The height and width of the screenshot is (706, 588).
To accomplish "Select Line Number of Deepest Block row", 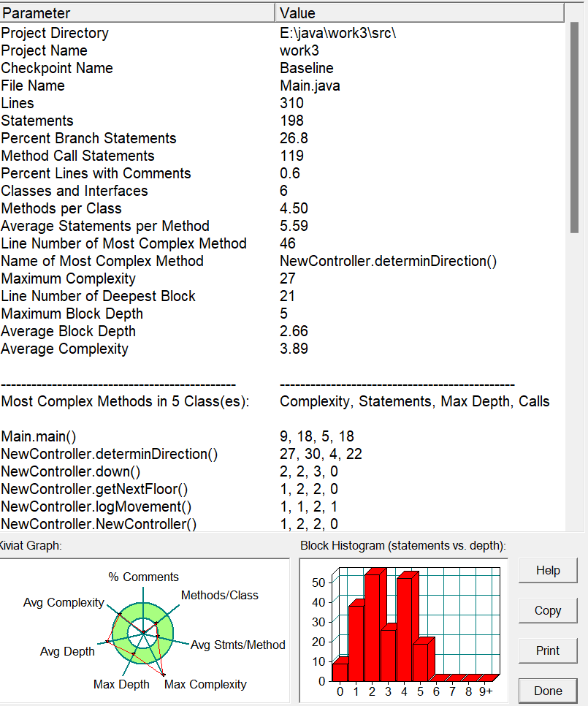I will [283, 296].
